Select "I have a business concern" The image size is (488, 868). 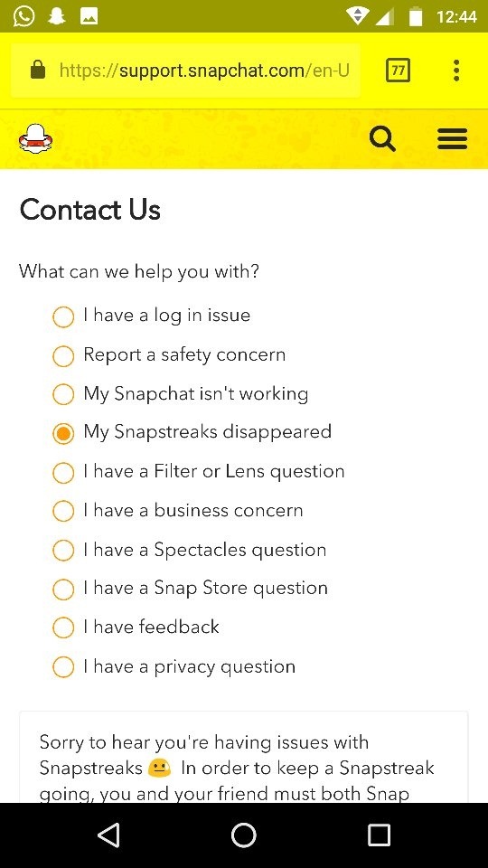[178, 511]
